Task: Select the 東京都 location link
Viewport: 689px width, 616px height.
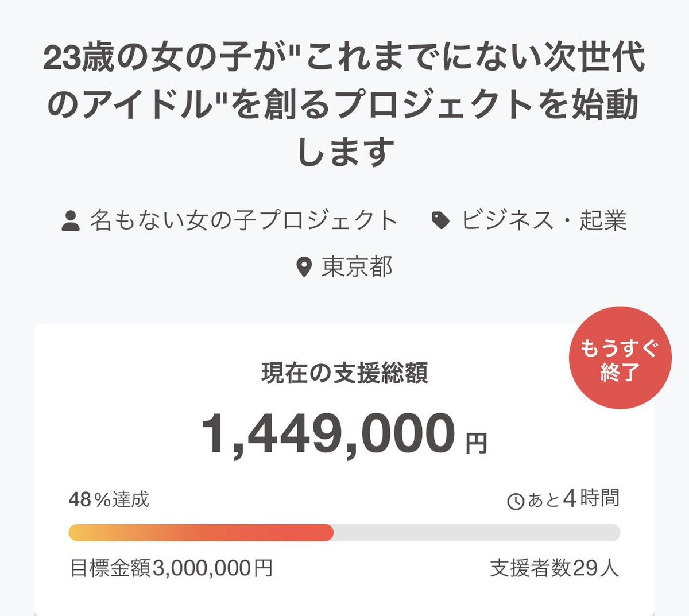Action: point(357,268)
